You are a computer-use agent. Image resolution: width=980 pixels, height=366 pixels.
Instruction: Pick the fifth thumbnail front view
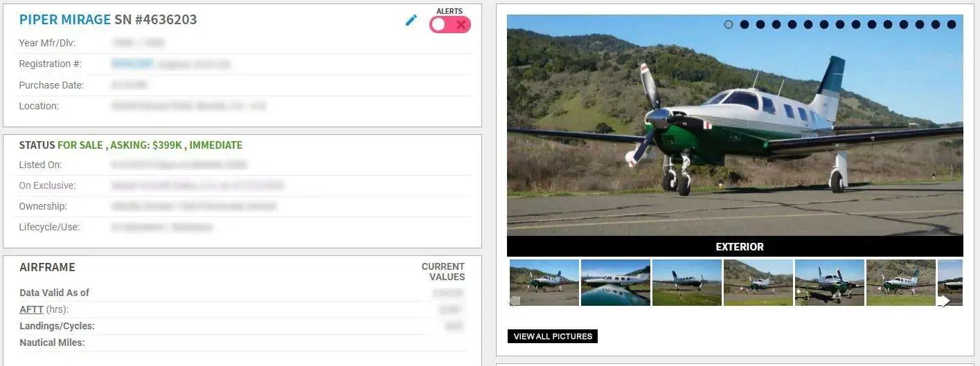(829, 282)
